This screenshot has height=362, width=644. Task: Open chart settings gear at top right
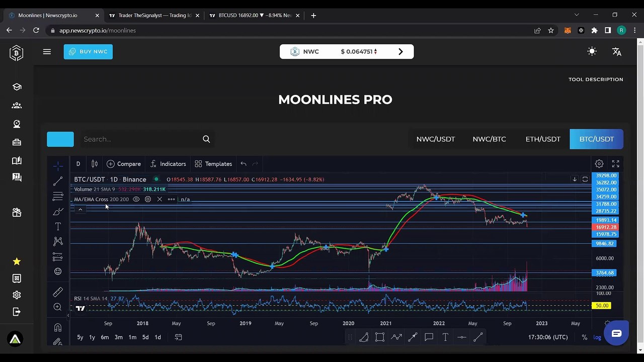click(599, 164)
